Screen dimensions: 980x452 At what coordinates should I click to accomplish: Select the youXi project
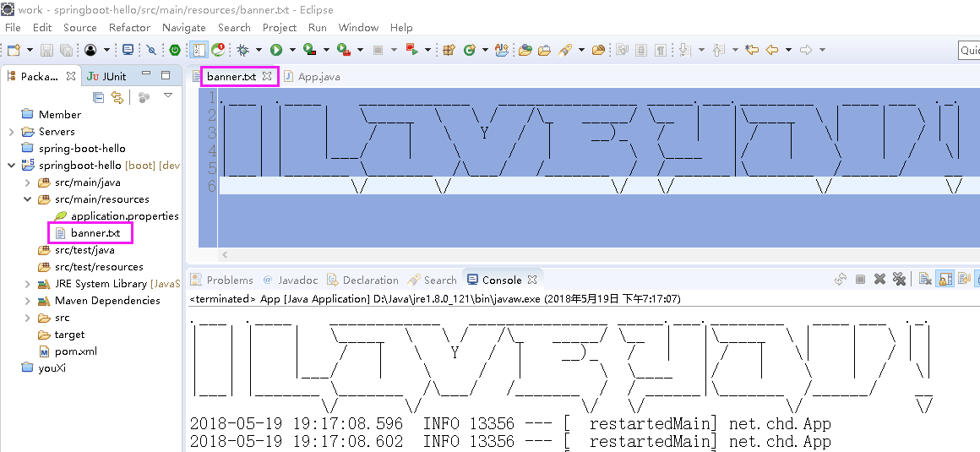[x=44, y=368]
